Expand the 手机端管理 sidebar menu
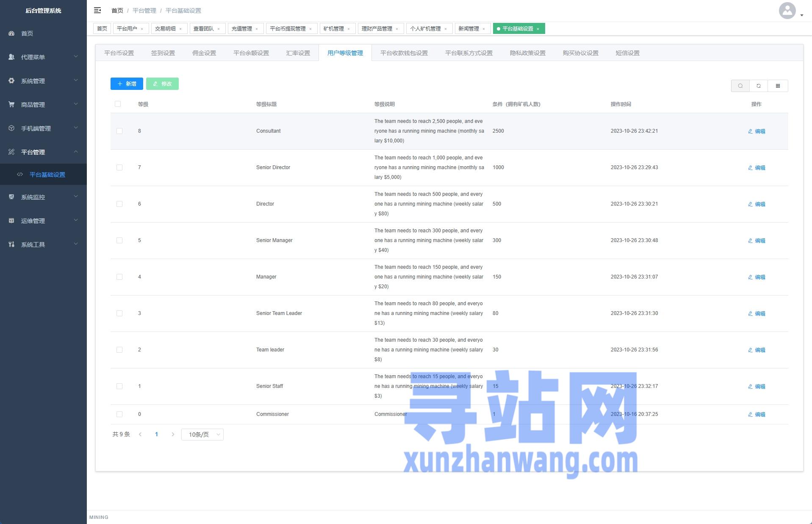The height and width of the screenshot is (524, 812). (43, 128)
